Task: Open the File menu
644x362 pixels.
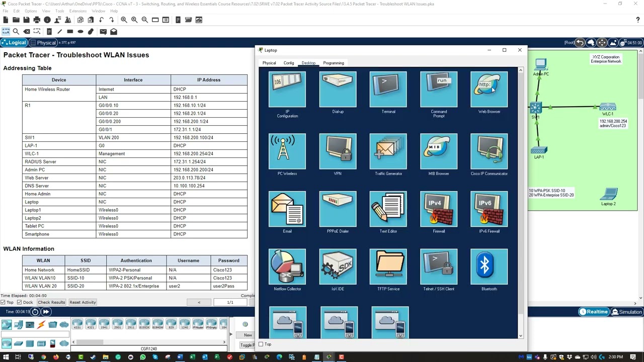Action: (6, 11)
